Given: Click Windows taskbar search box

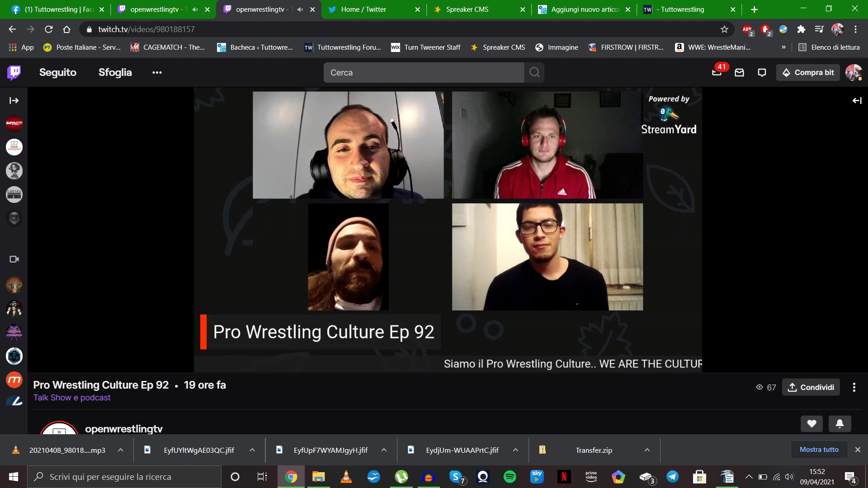Looking at the screenshot, I should coord(124,477).
